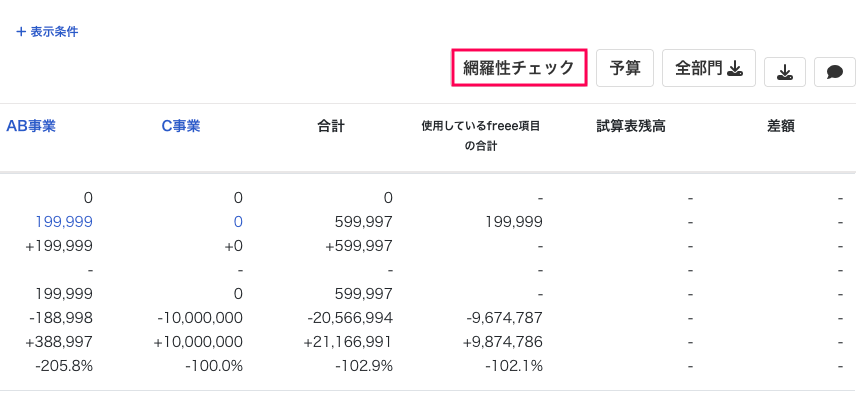Screen dimensions: 867x399
Task: Select the -10,000,000 cell in C事業
Action: [x=200, y=318]
